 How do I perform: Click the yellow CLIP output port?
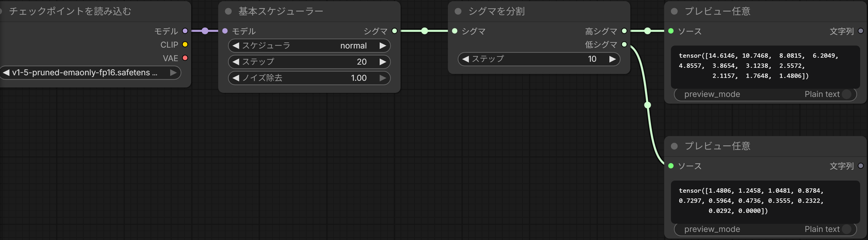[185, 44]
